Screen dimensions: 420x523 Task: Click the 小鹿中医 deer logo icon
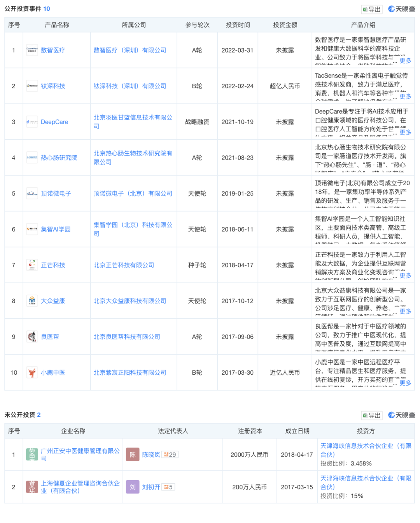click(x=32, y=372)
